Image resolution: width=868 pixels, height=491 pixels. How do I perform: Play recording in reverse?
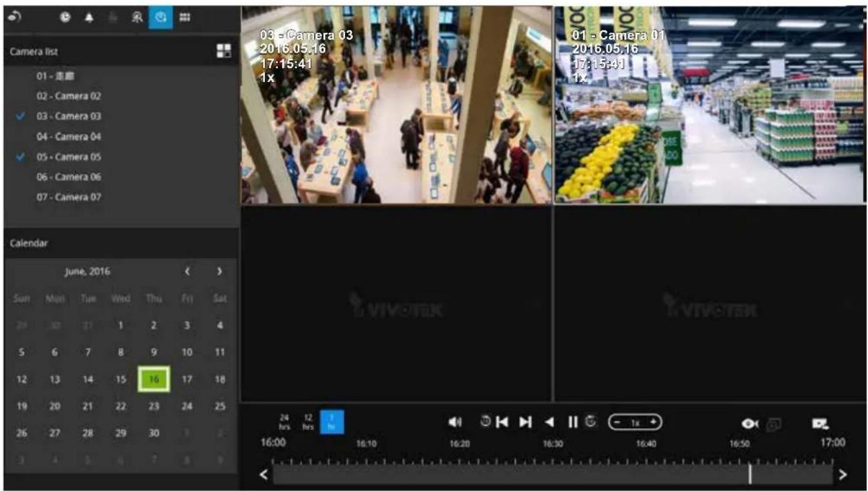549,422
